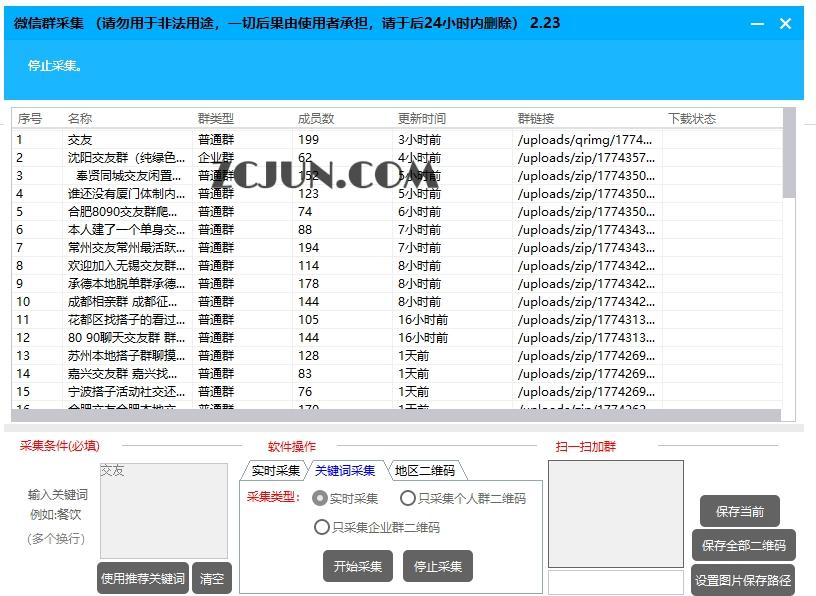The width and height of the screenshot is (816, 596).
Task: Click the 使用推荐关键词 button
Action: click(141, 577)
